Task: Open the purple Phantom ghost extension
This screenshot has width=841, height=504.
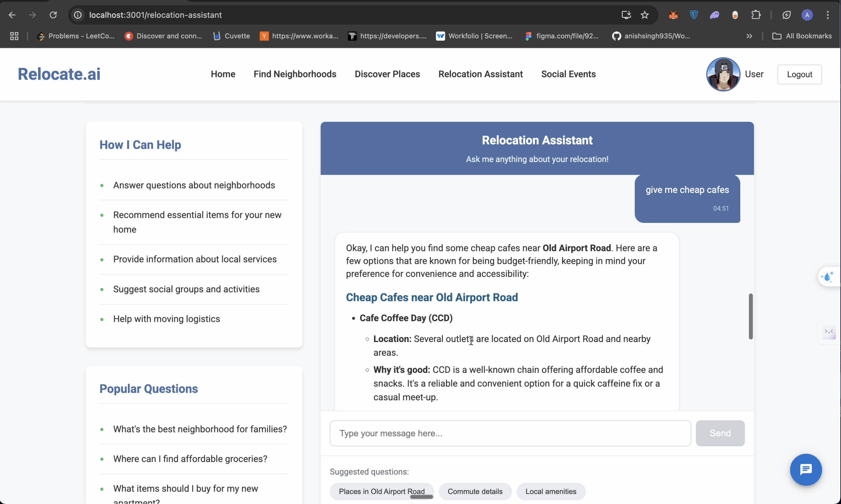Action: click(x=715, y=15)
